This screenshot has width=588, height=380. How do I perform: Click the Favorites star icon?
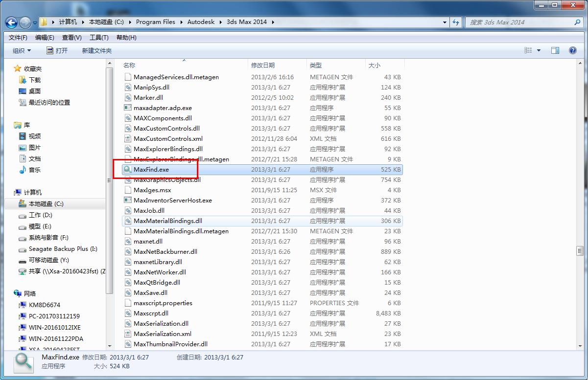tap(18, 68)
